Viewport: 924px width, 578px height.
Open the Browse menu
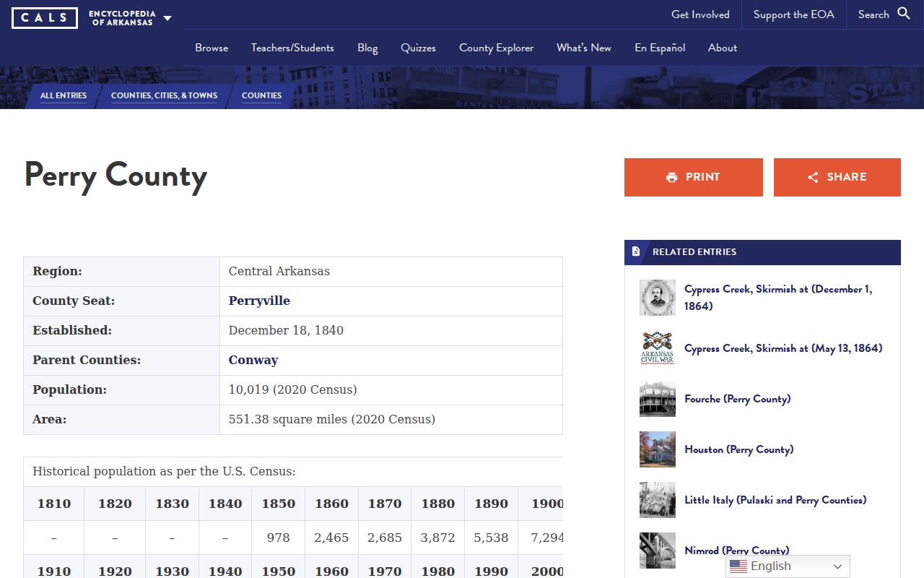[212, 48]
